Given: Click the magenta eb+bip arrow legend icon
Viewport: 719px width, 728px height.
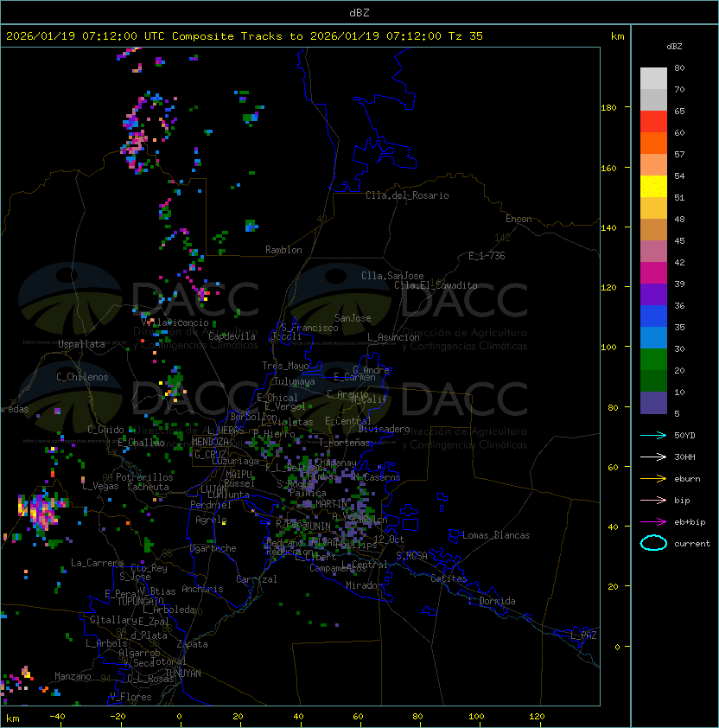Looking at the screenshot, I should point(653,522).
